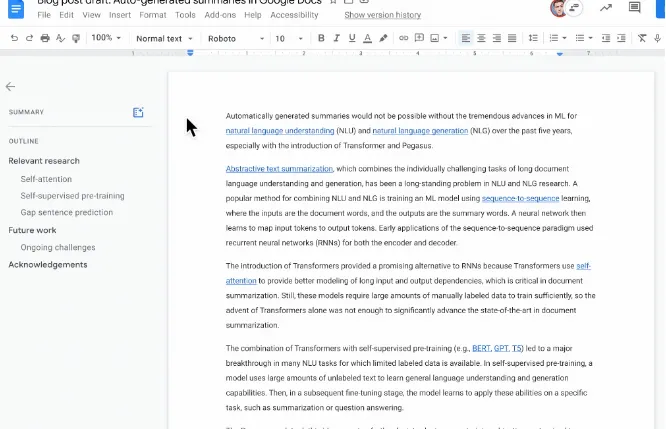
Task: Open the Add-ons menu
Action: click(218, 15)
